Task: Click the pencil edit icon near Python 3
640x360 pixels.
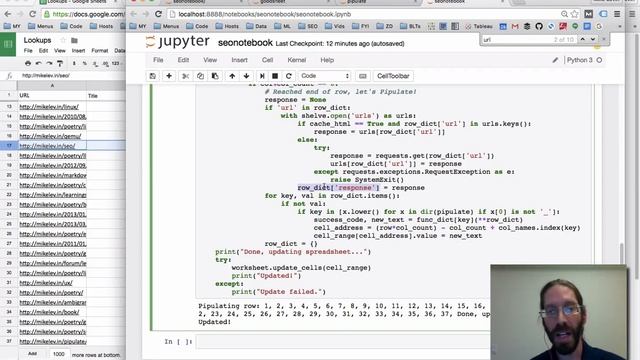Action: tap(555, 60)
